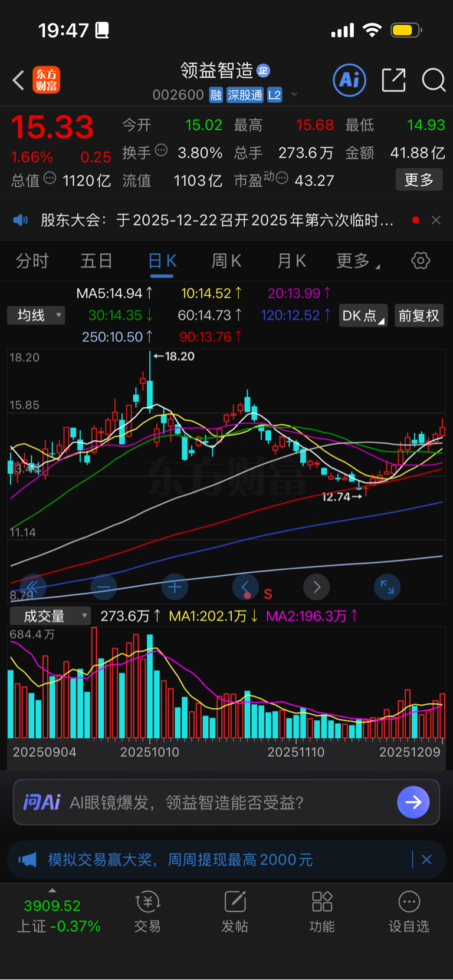Image resolution: width=453 pixels, height=980 pixels.
Task: Add stock via 设自选 icon
Action: (409, 911)
